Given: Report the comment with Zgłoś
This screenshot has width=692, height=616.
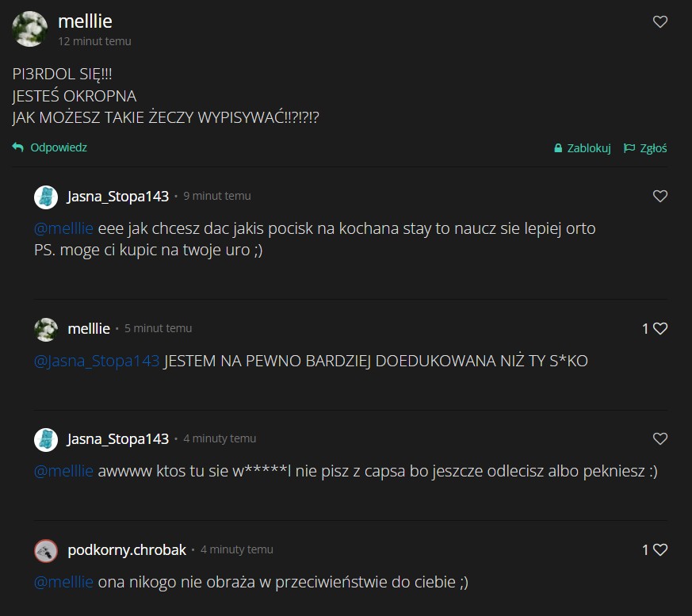Looking at the screenshot, I should coord(653,148).
